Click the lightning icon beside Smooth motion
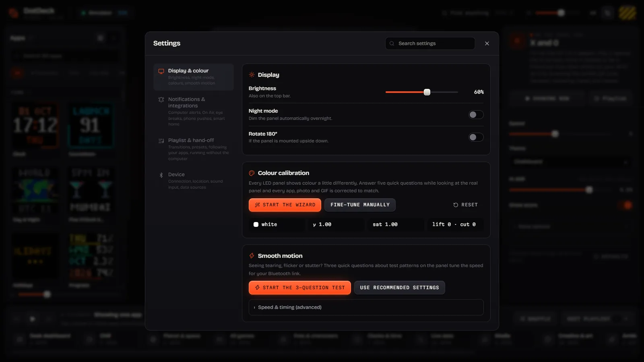Viewport: 644px width, 362px height. tap(252, 256)
